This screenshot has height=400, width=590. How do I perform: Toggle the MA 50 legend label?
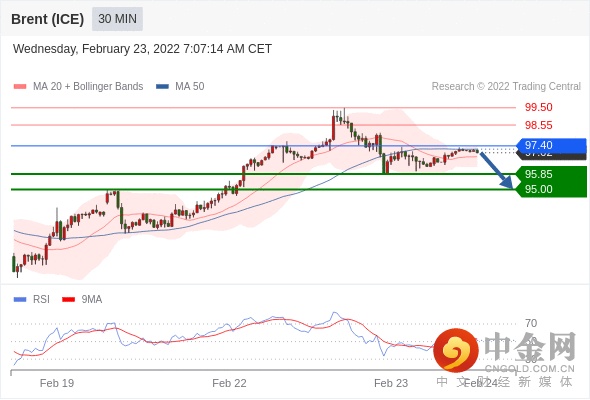[x=190, y=87]
